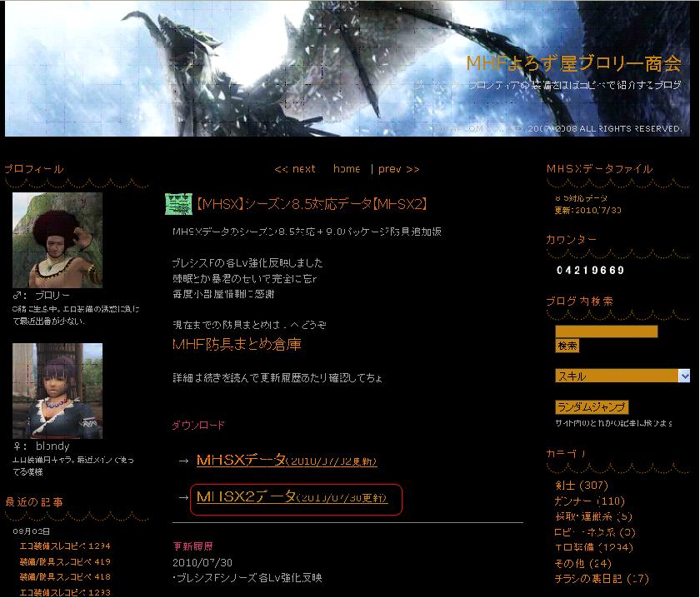
Task: Open the チラシの裏日記 category
Action: click(x=602, y=578)
